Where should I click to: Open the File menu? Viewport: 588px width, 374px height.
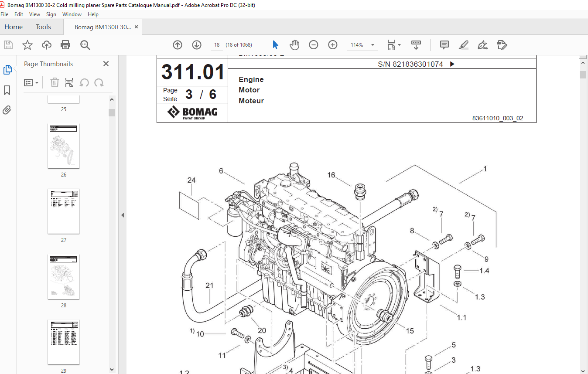pyautogui.click(x=5, y=14)
